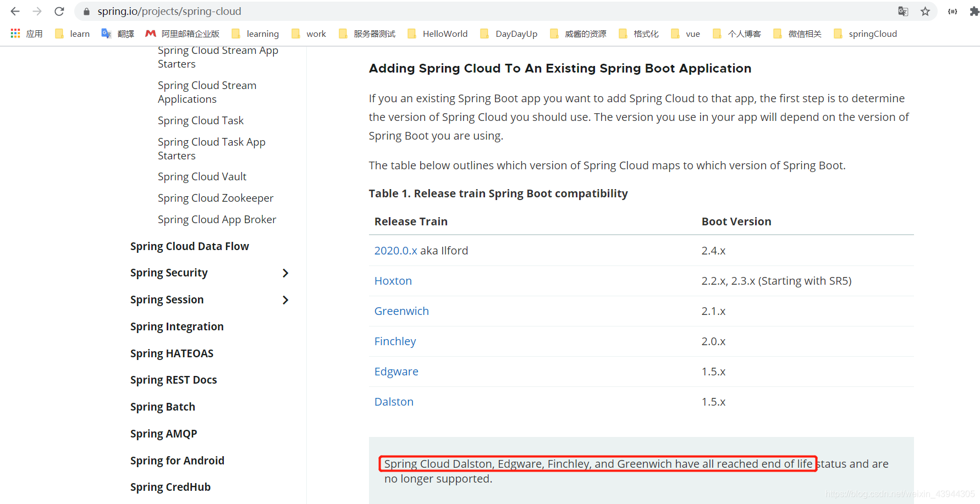Click the site lock icon in address bar
The image size is (980, 504).
pyautogui.click(x=86, y=12)
